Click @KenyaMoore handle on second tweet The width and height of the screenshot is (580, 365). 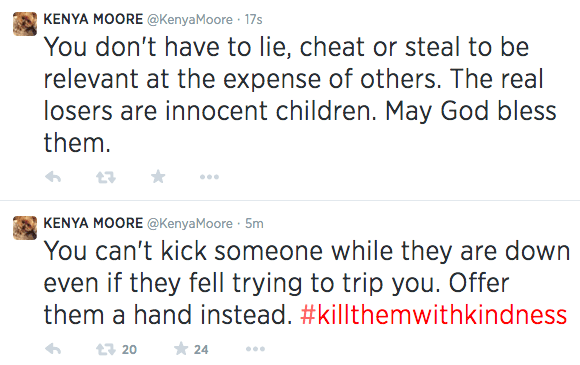[190, 224]
